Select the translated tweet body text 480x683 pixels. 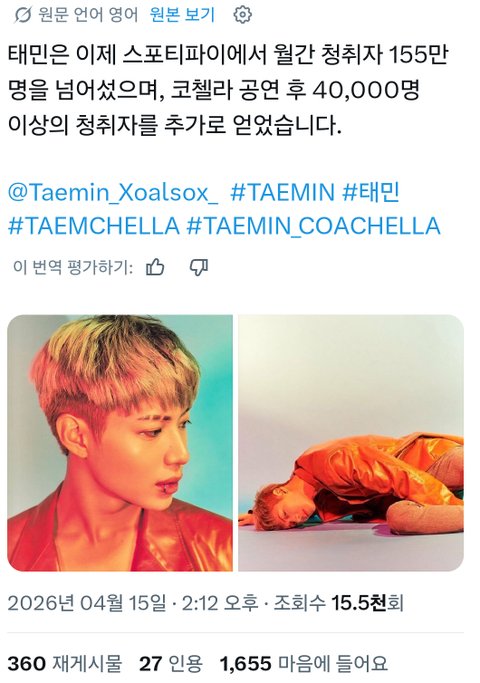pos(228,91)
